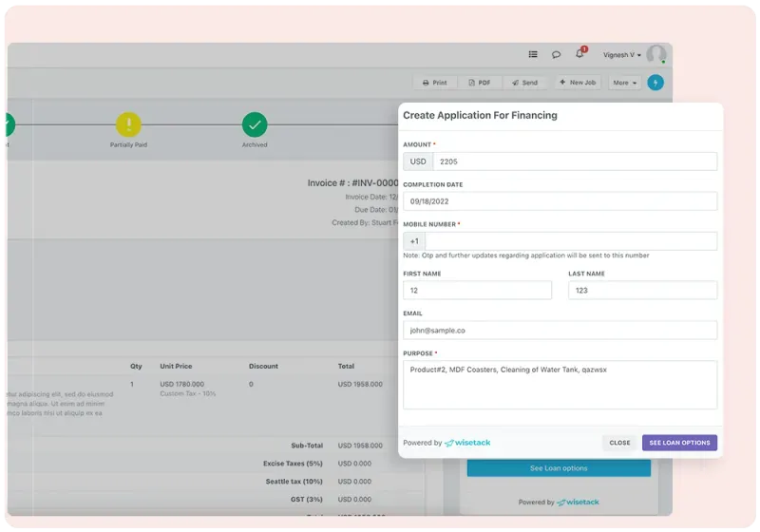760x532 pixels.
Task: Click into the Purpose text area
Action: (x=560, y=385)
